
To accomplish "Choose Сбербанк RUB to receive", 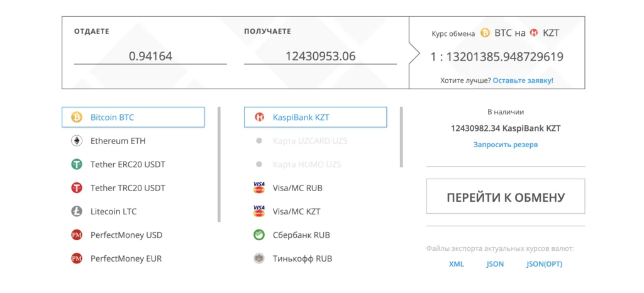I will pyautogui.click(x=316, y=235).
